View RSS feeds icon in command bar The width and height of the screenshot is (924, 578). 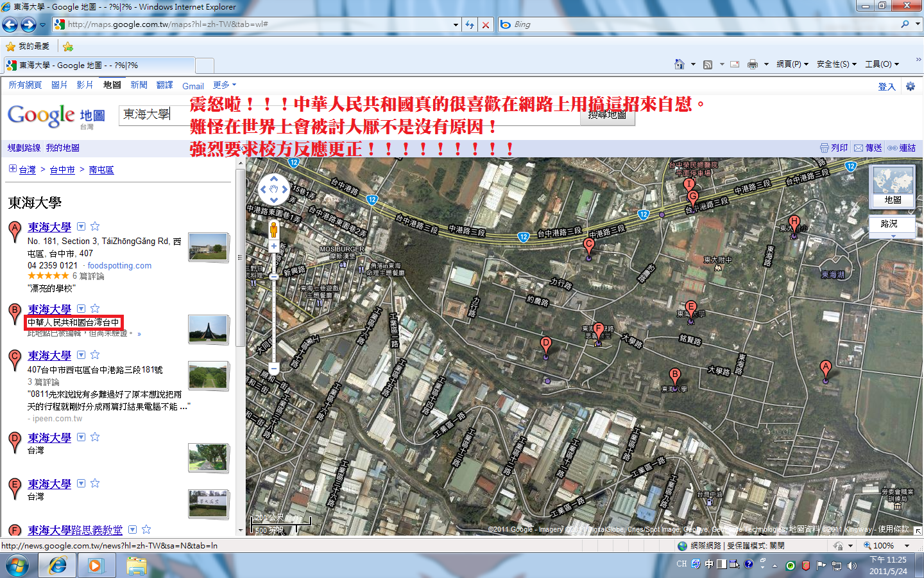point(708,64)
